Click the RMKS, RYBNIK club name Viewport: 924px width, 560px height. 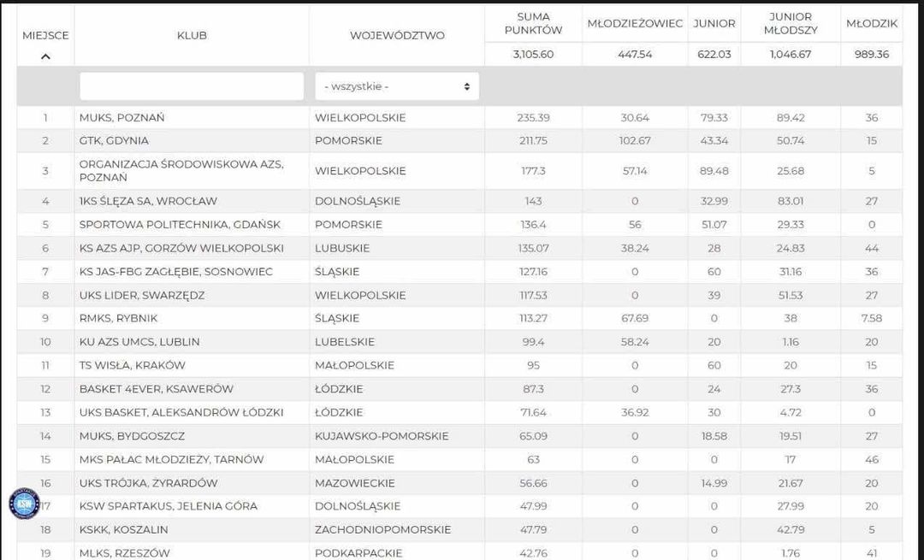coord(118,319)
